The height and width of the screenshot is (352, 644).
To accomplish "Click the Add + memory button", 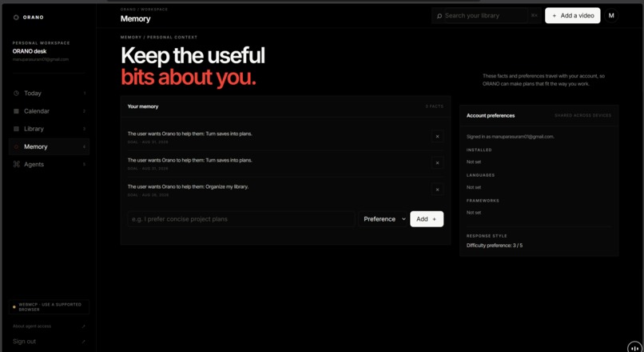I will coord(427,219).
